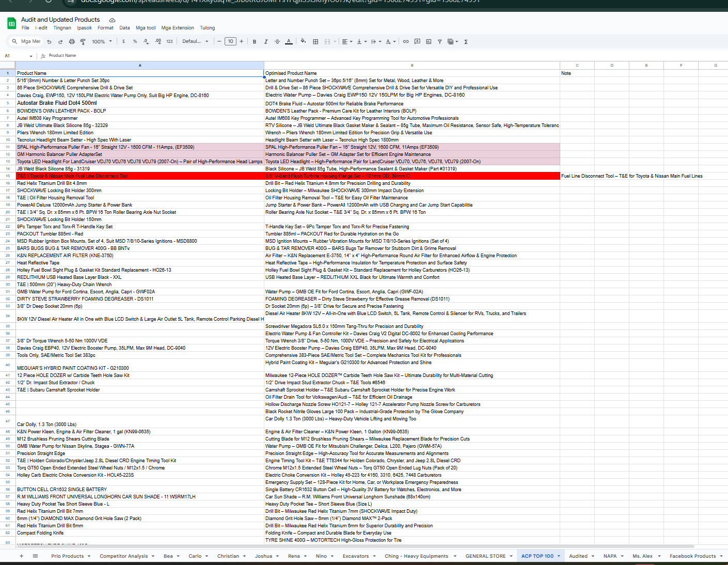This screenshot has width=728, height=565.
Task: Open the merge type dropdown arrow
Action: pyautogui.click(x=335, y=41)
